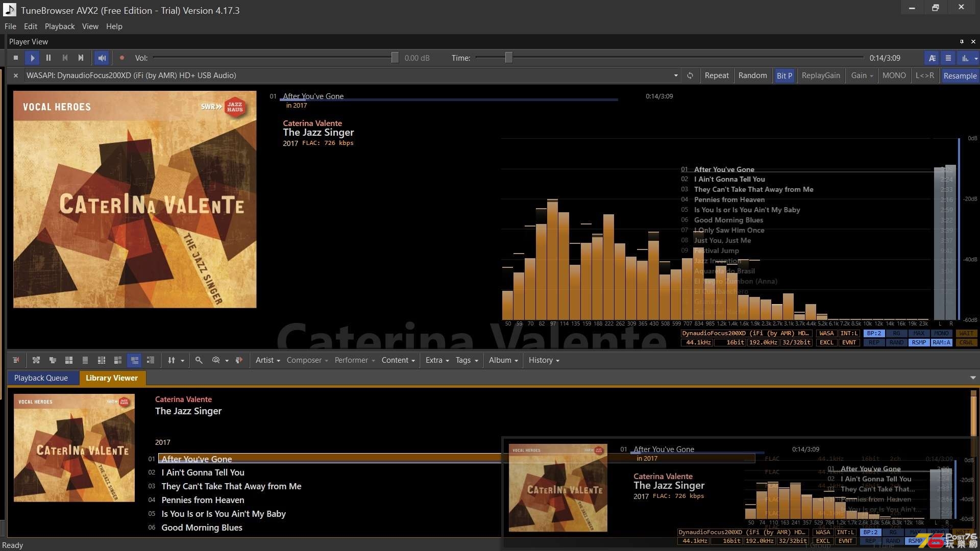Click the spectrum bars icon in player toolbar

(x=965, y=58)
